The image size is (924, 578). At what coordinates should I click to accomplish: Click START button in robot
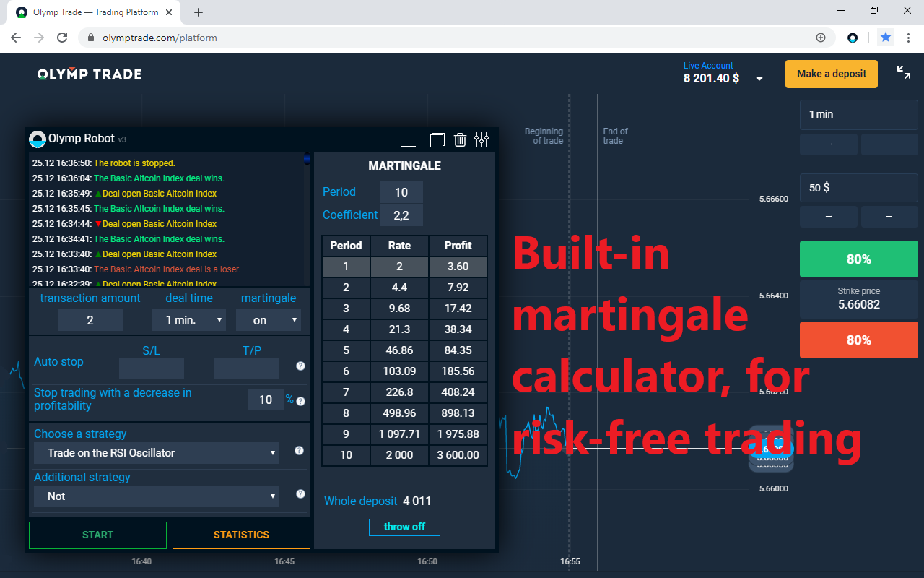click(x=97, y=535)
